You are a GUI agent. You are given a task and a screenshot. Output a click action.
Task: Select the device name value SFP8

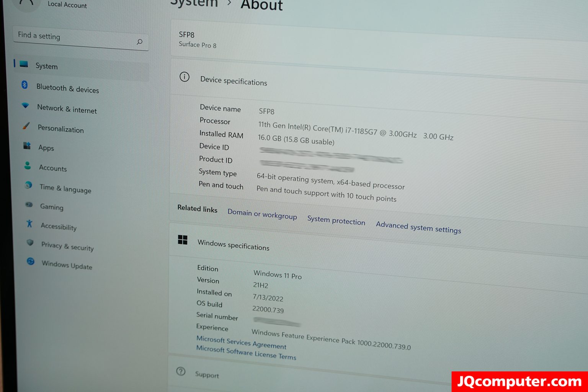tap(266, 111)
